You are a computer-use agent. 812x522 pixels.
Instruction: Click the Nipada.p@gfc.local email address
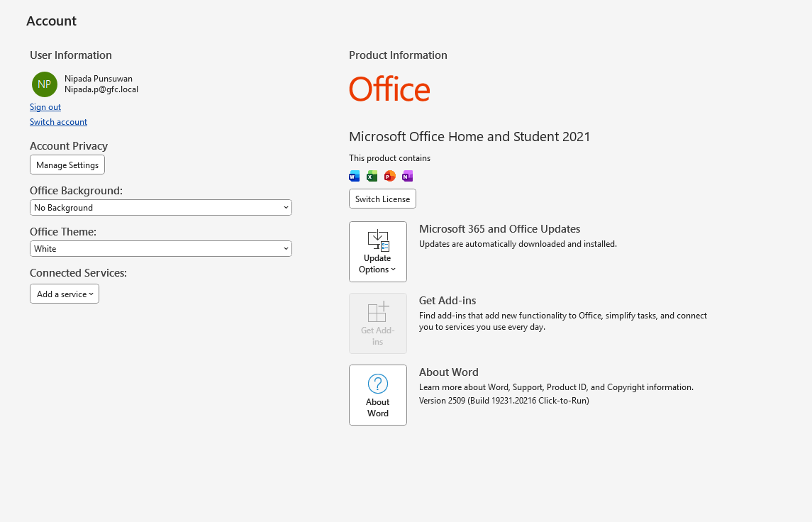click(x=101, y=90)
